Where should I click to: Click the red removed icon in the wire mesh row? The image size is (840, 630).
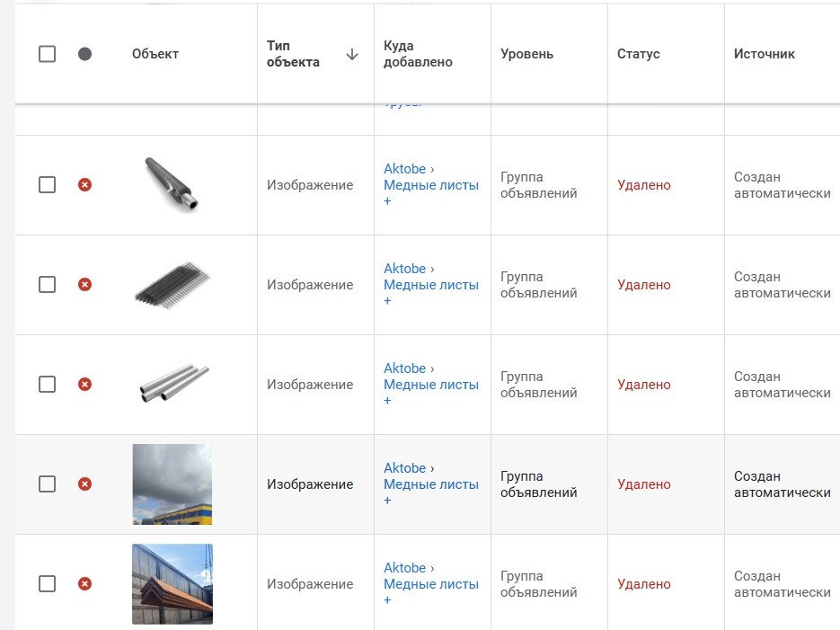click(84, 285)
